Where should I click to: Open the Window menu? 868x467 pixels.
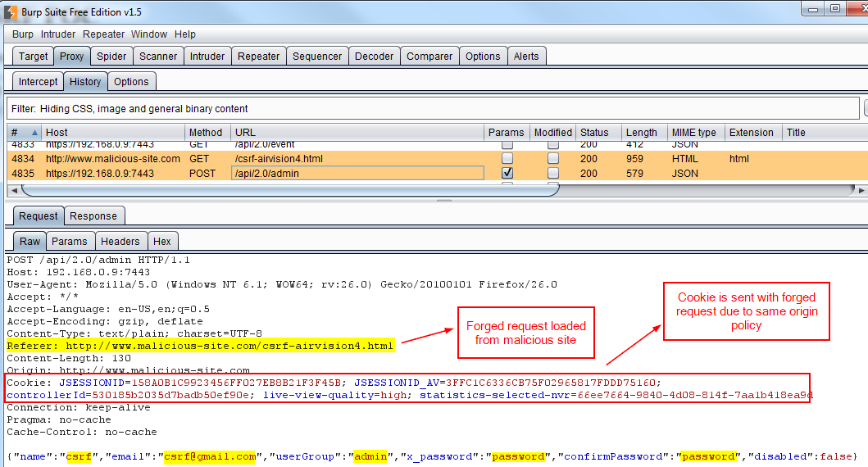click(x=149, y=34)
